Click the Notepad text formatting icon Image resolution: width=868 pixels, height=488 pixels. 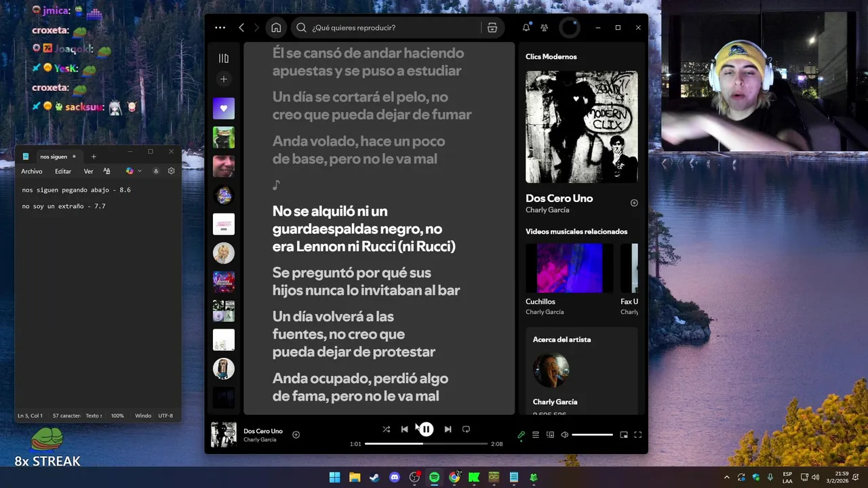(106, 171)
